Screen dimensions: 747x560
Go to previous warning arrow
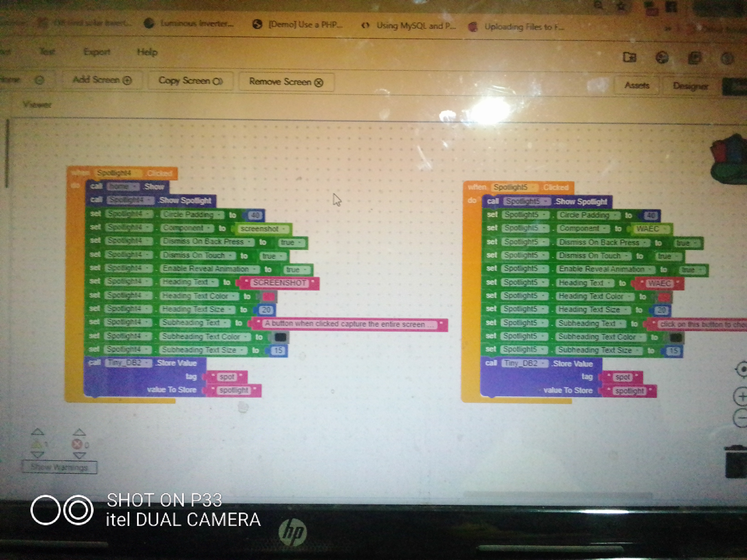tap(38, 432)
